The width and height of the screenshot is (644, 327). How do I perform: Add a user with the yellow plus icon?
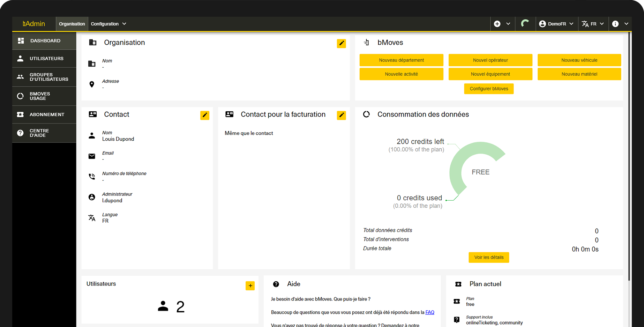[x=250, y=286]
